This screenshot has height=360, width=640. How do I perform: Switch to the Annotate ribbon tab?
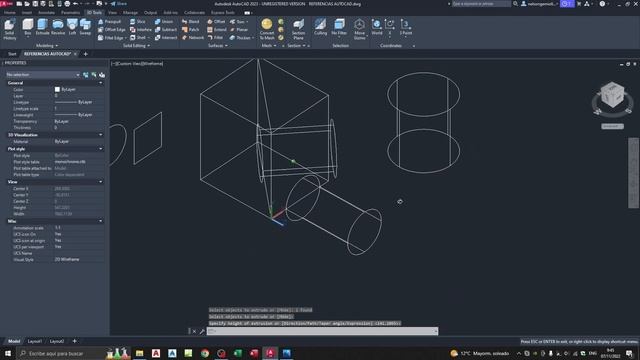coord(46,13)
